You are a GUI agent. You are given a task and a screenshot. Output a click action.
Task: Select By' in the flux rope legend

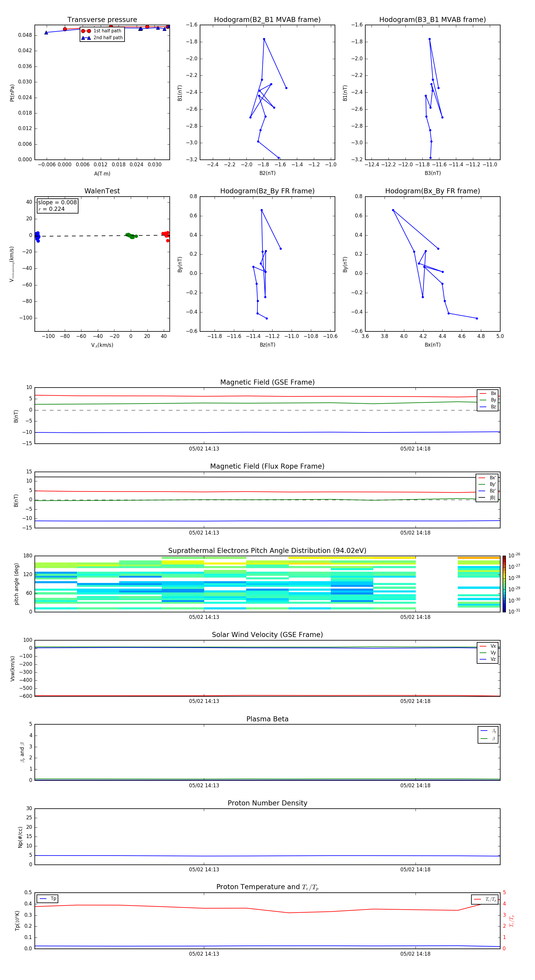(487, 484)
